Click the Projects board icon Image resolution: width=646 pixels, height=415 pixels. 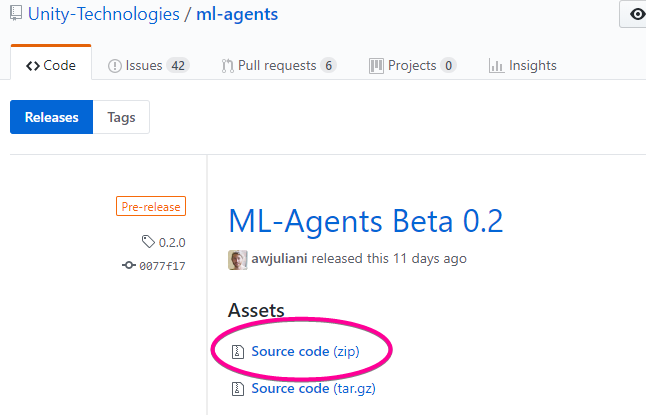click(x=376, y=66)
